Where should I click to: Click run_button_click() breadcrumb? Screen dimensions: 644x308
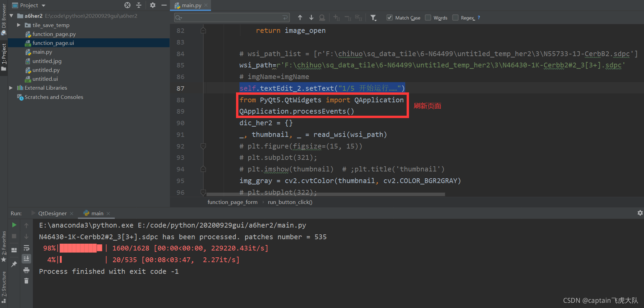[x=290, y=202]
